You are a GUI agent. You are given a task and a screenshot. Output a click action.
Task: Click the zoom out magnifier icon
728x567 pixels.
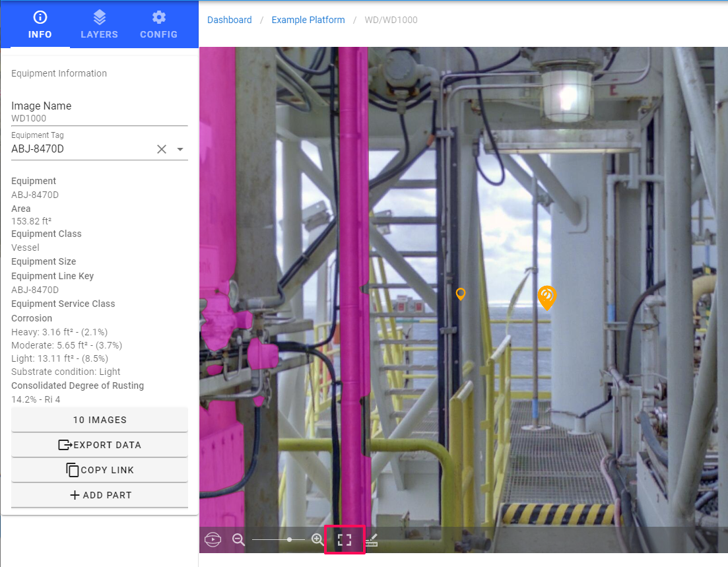[x=239, y=540]
